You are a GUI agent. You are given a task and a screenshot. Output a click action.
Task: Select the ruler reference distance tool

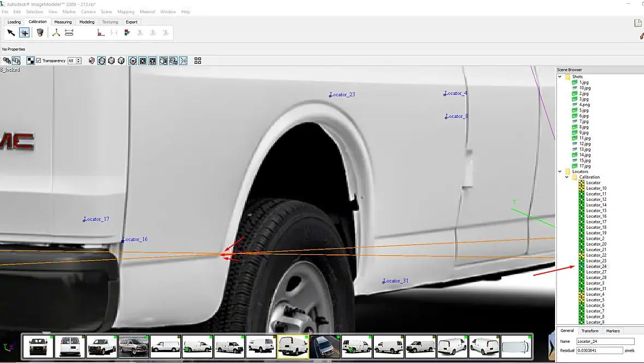tap(69, 33)
